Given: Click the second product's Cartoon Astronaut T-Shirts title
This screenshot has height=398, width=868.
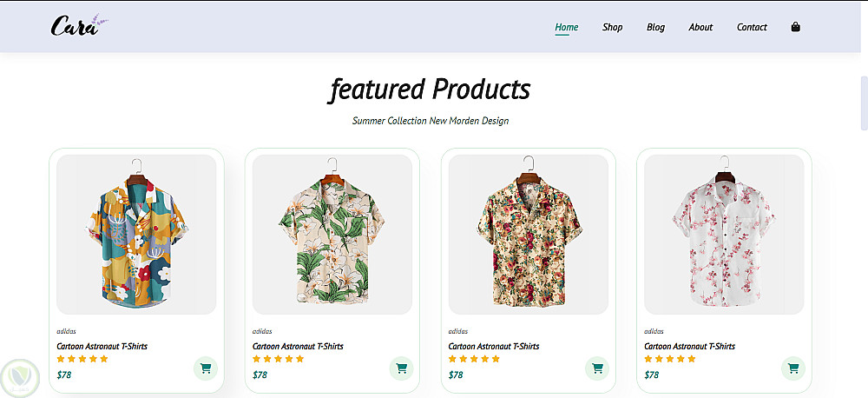Looking at the screenshot, I should point(298,346).
